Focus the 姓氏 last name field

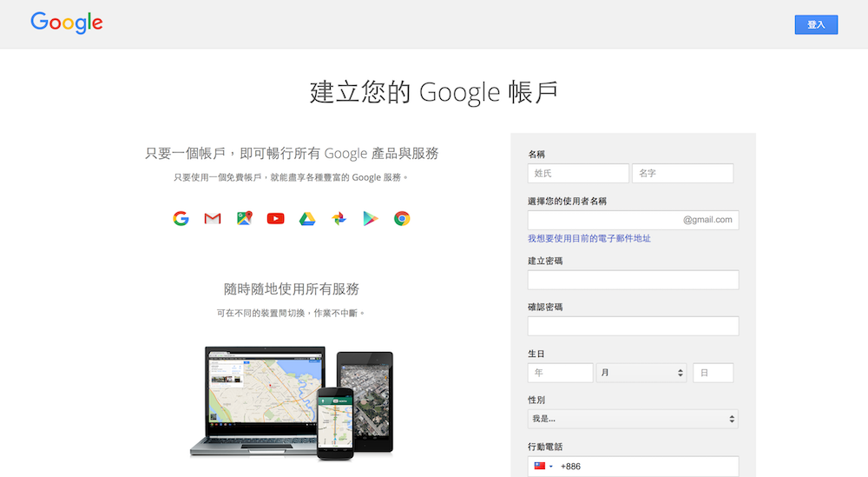coord(578,174)
